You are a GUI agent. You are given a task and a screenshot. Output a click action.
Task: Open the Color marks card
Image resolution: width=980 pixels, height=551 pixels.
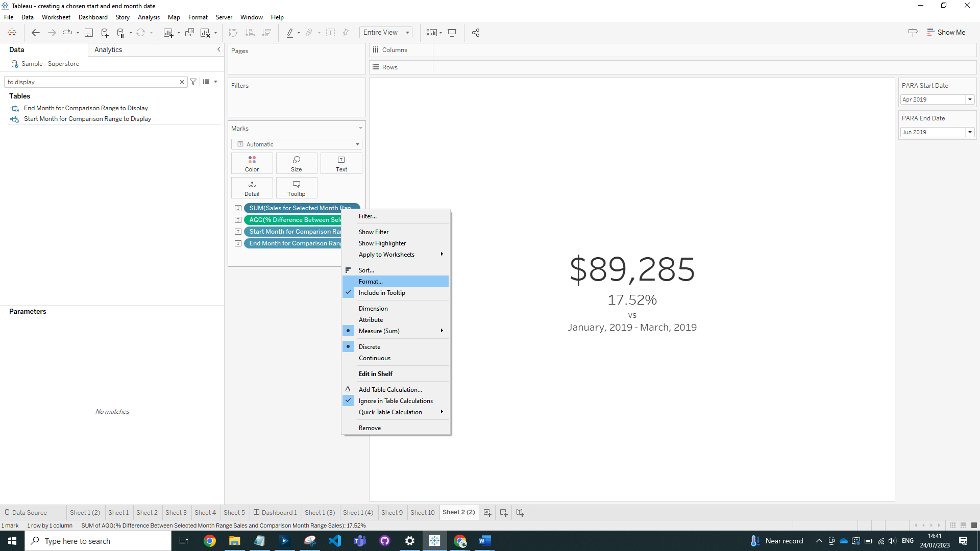coord(252,163)
